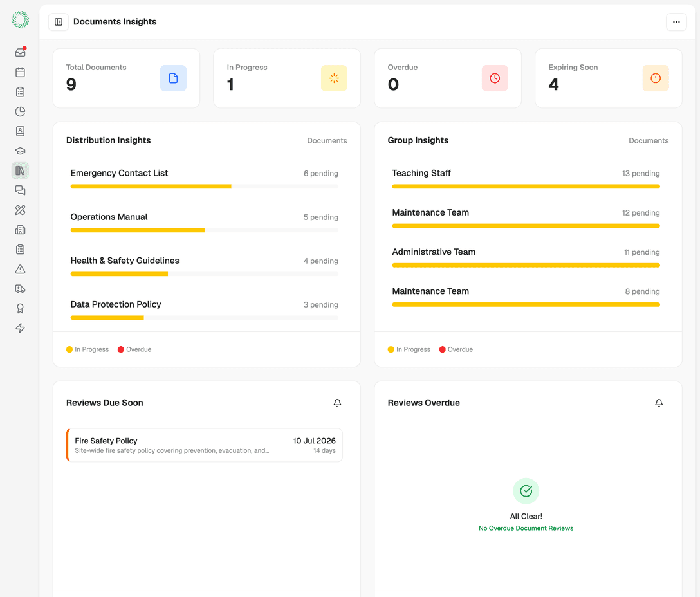Click the Reviews Due Soon heading
Viewport: 700px width, 597px height.
104,403
